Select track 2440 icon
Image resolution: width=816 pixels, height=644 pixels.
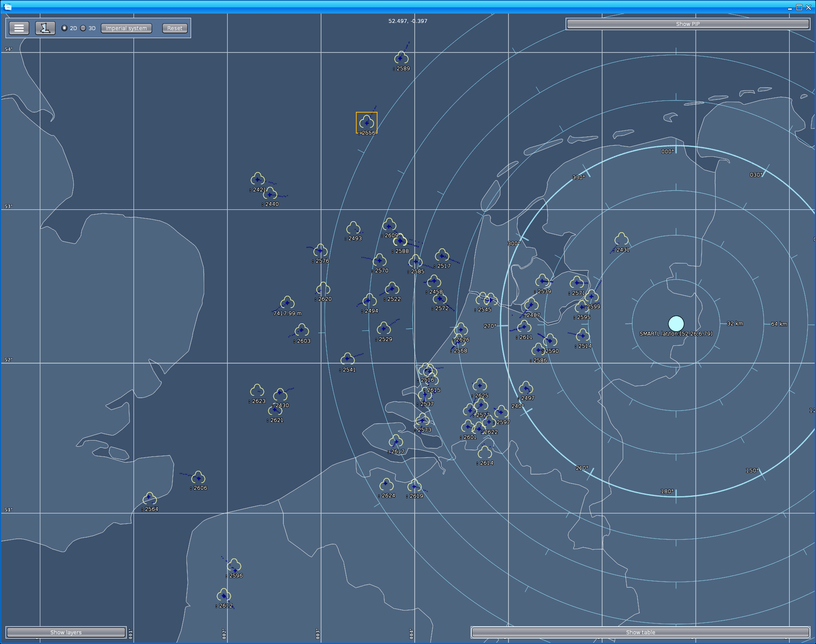(x=270, y=194)
